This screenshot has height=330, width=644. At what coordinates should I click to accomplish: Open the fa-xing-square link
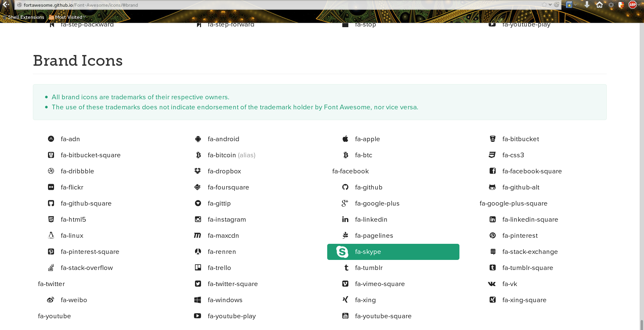click(x=524, y=300)
